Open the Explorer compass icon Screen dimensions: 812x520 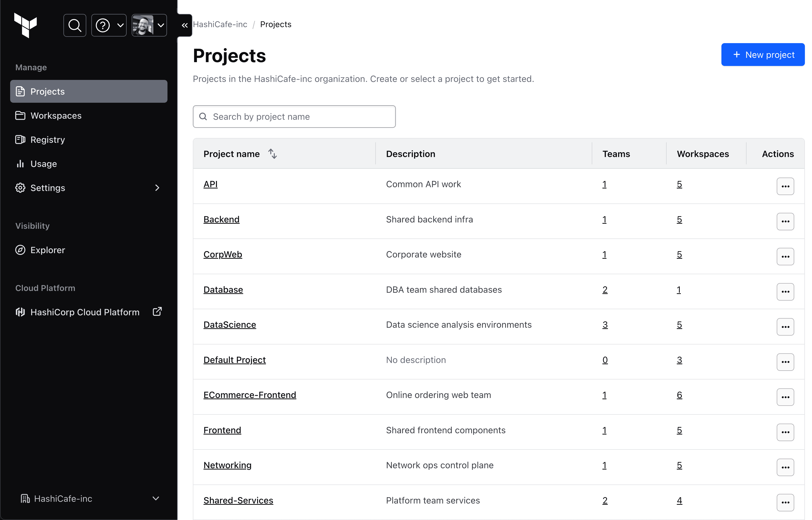(20, 250)
